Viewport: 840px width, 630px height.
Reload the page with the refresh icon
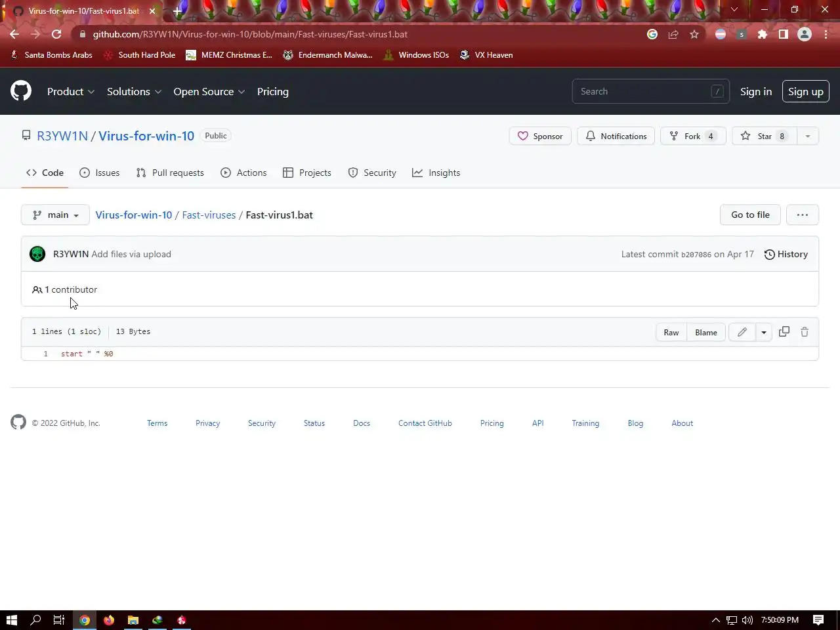56,34
